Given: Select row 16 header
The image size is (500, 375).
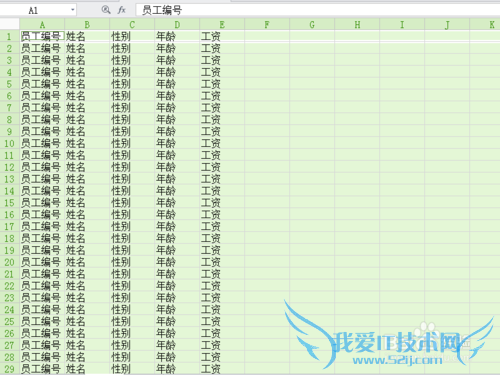Looking at the screenshot, I should (9, 215).
